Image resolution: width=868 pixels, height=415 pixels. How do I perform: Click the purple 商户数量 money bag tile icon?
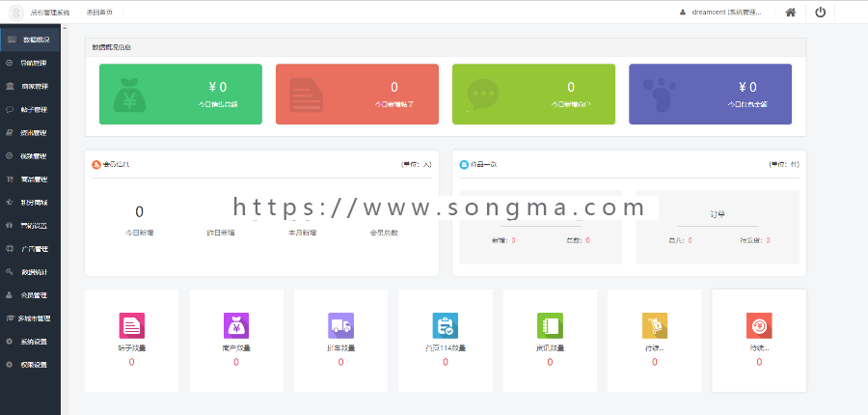236,325
